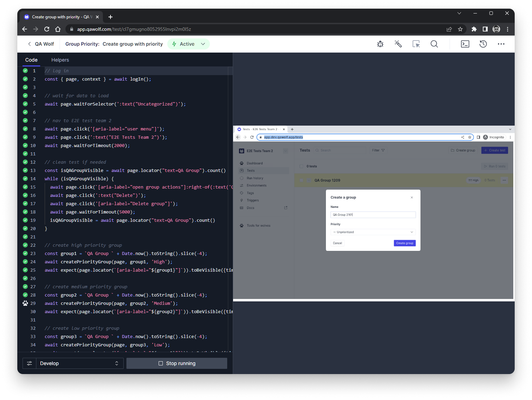This screenshot has width=532, height=400.
Task: Click green status check on line 23
Action: pos(25,253)
